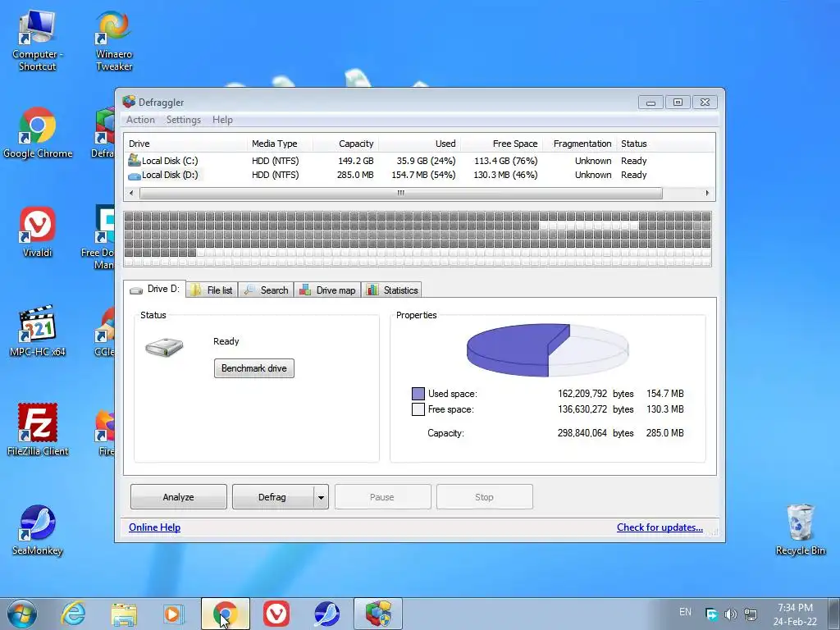Select the Local Disk (D:) row text
Image resolution: width=840 pixels, height=630 pixels.
tap(170, 175)
